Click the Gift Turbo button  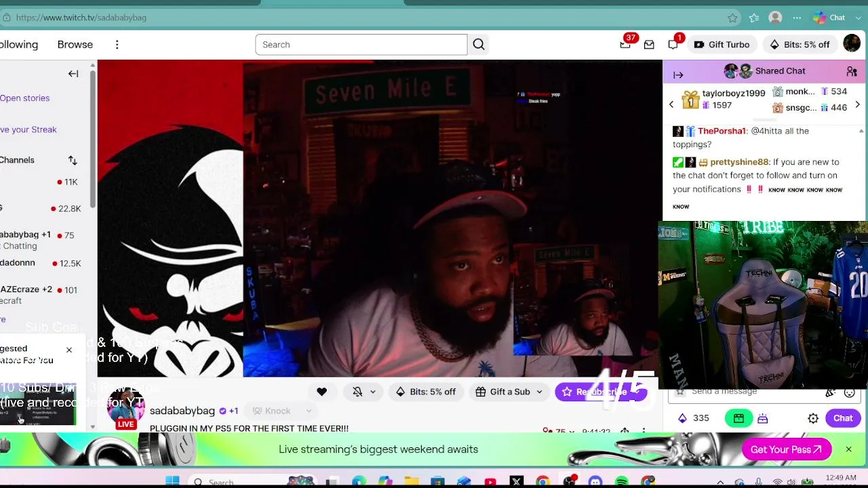click(722, 45)
